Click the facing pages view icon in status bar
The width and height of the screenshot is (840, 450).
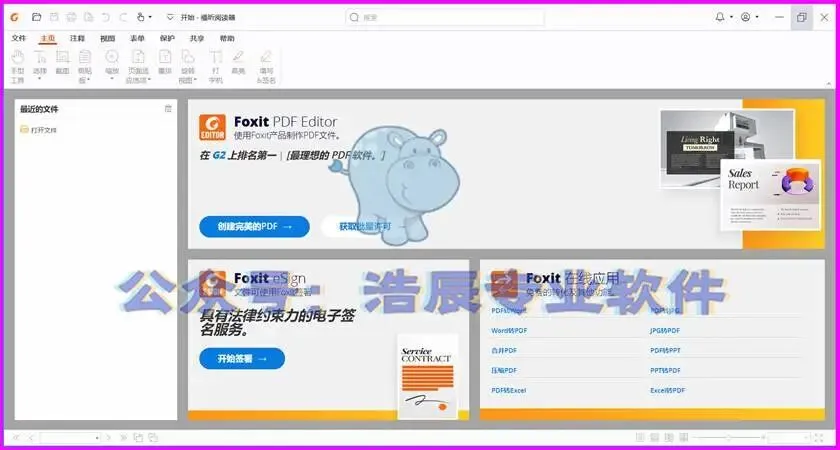[669, 438]
